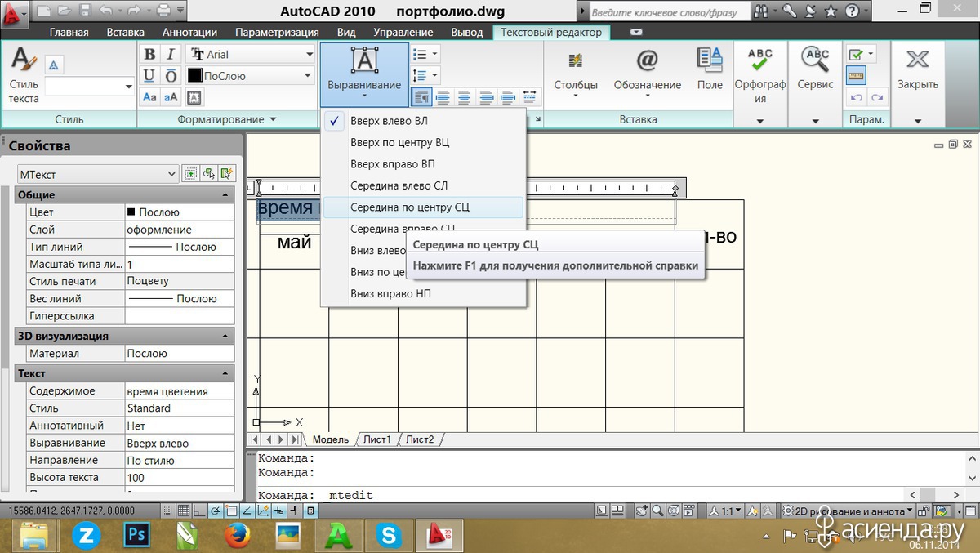The height and width of the screenshot is (553, 980).
Task: Expand the Форматирование panel
Action: (x=227, y=119)
